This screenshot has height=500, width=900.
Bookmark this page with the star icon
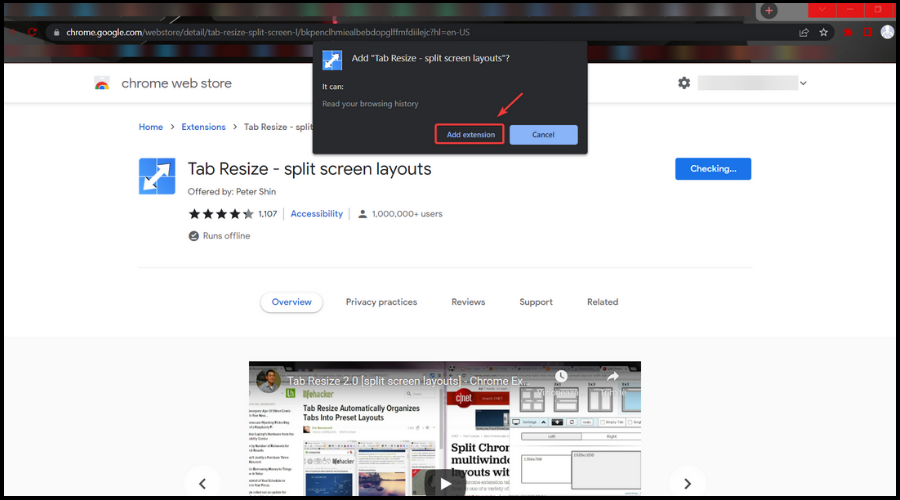pos(824,32)
